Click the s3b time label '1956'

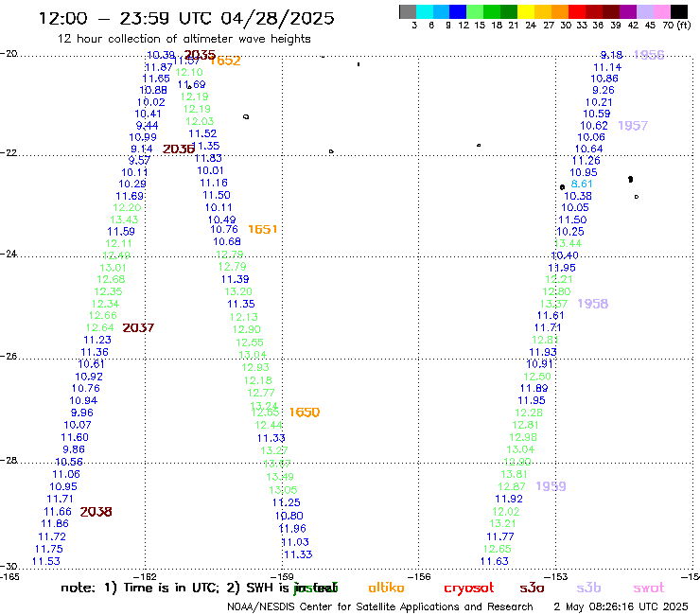coord(649,55)
